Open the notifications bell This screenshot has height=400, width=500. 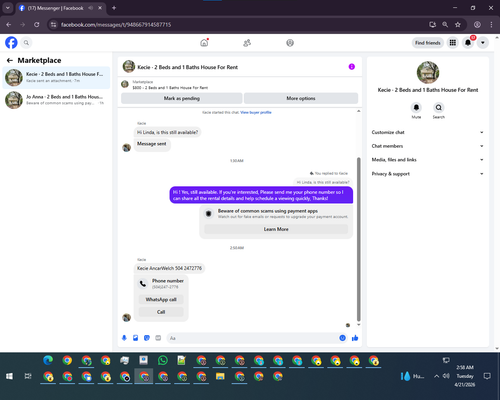pos(468,43)
